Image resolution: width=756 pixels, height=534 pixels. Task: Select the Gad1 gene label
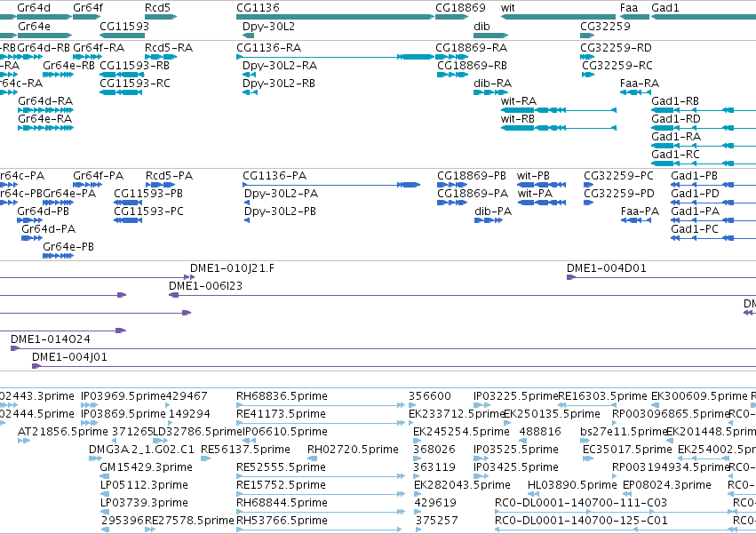coord(664,8)
